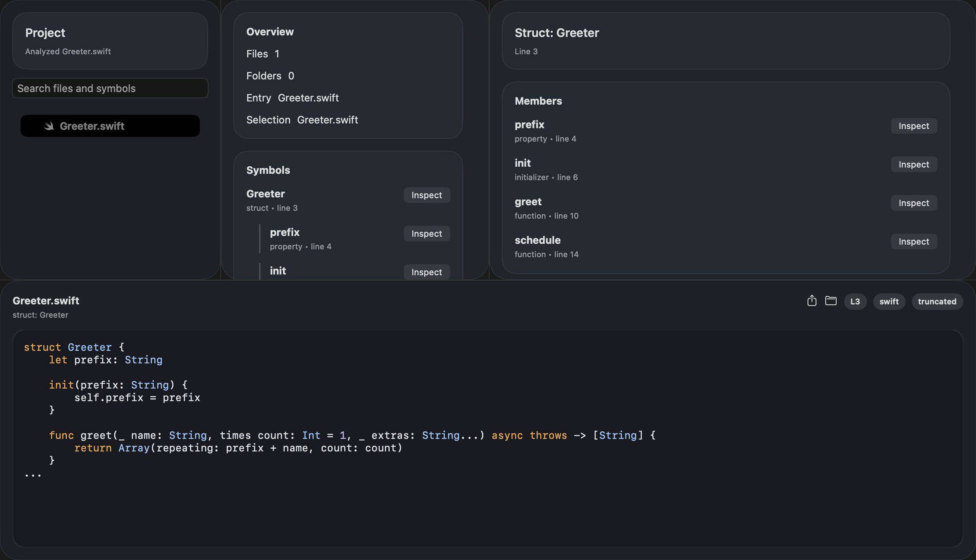The image size is (976, 560).
Task: Click the schedule member name
Action: [538, 240]
